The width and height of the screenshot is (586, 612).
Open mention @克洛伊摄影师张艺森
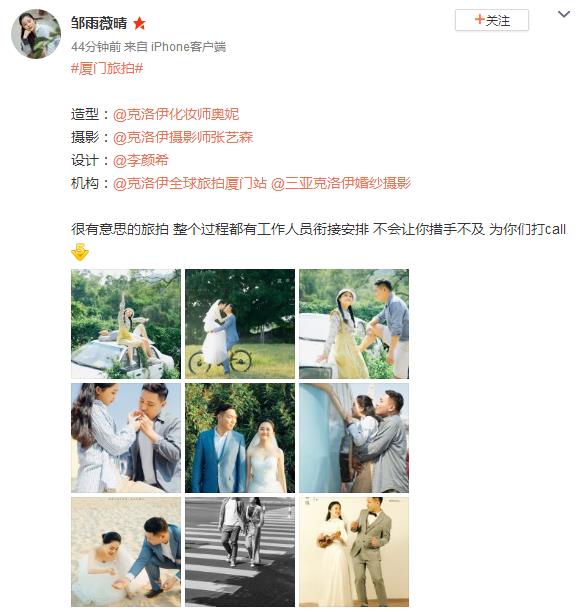pyautogui.click(x=183, y=137)
